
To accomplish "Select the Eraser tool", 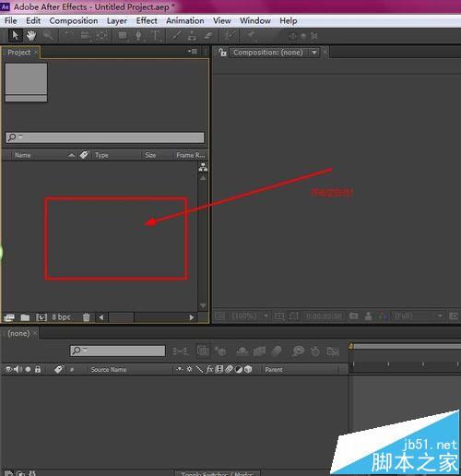I will pyautogui.click(x=208, y=36).
